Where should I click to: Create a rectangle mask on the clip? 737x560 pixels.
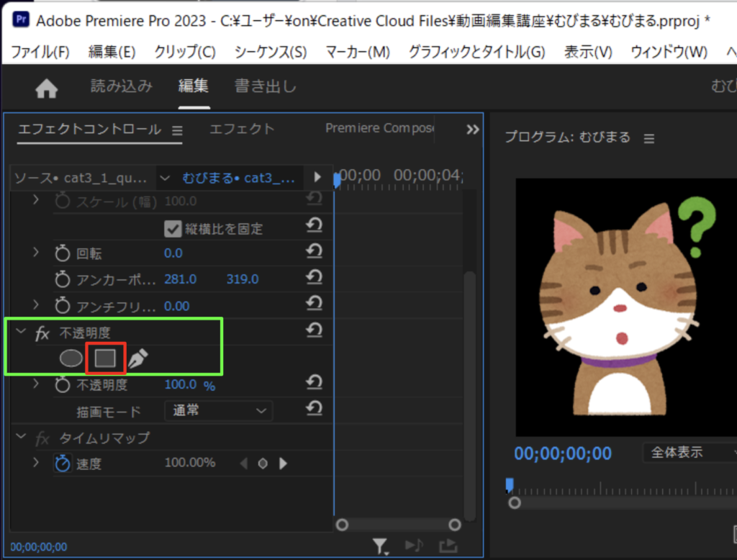(105, 358)
